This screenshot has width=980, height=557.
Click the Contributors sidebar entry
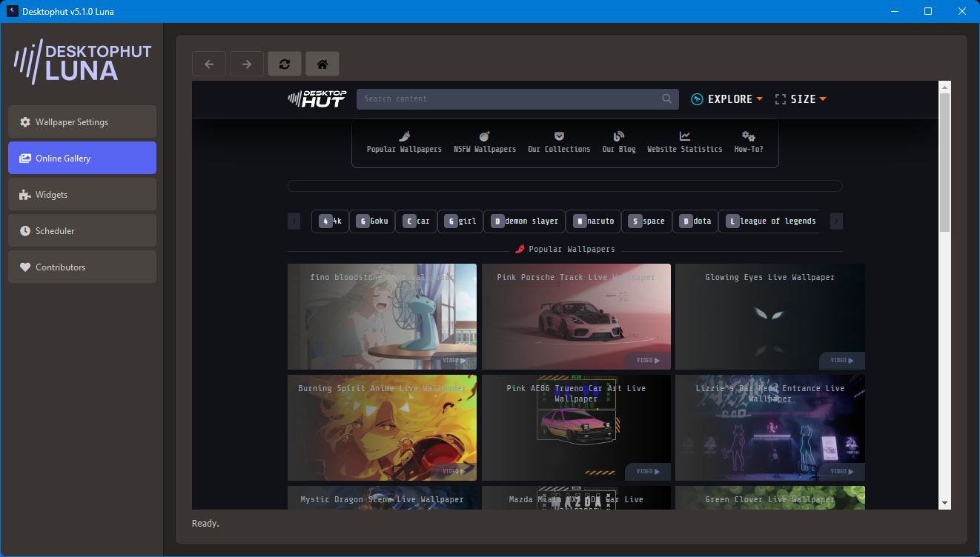pyautogui.click(x=82, y=267)
